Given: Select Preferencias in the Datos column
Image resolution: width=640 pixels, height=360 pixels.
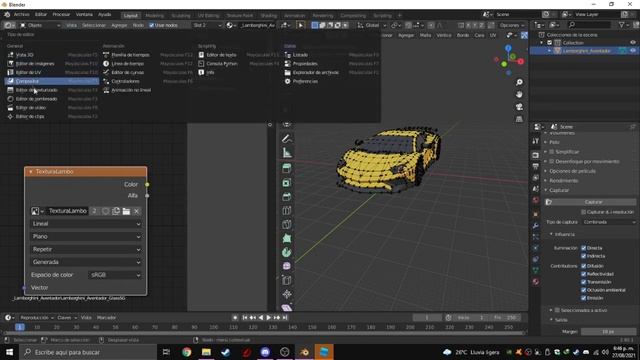Looking at the screenshot, I should [x=305, y=81].
